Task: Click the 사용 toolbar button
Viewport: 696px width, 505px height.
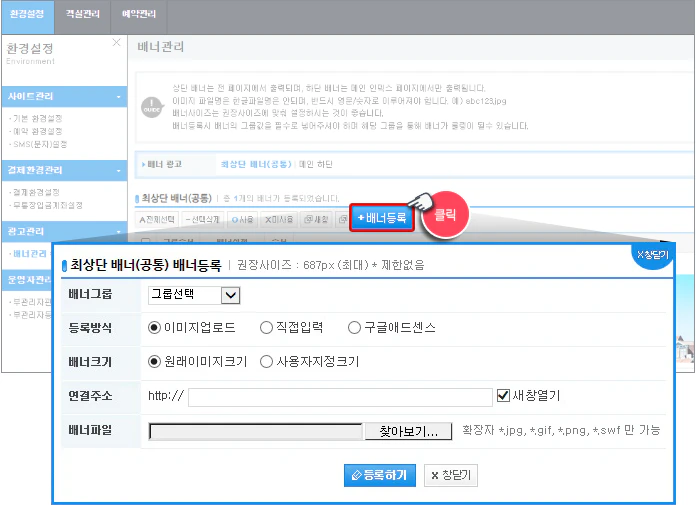Action: (242, 220)
